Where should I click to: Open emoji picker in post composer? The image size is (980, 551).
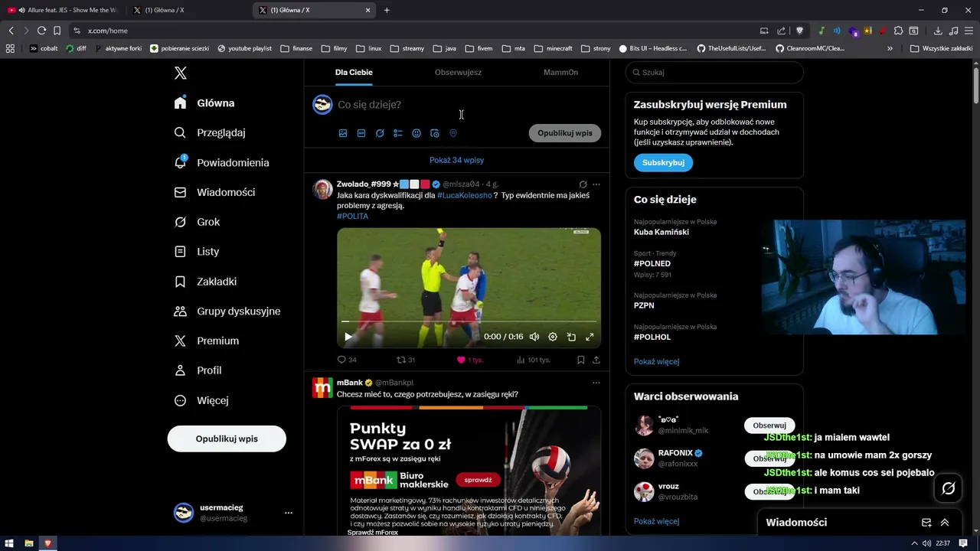coord(416,133)
